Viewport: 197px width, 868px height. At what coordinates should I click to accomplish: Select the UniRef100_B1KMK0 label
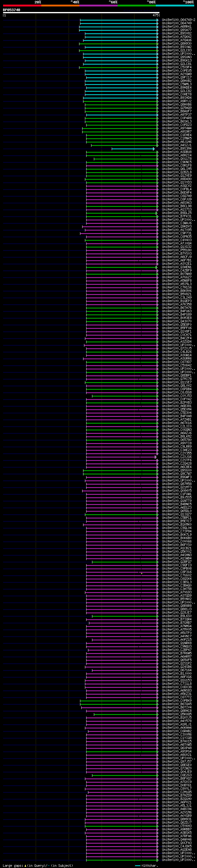(177, 525)
